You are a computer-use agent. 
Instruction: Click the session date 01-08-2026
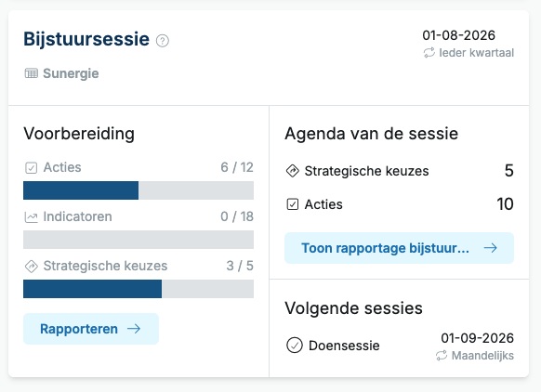pos(458,35)
